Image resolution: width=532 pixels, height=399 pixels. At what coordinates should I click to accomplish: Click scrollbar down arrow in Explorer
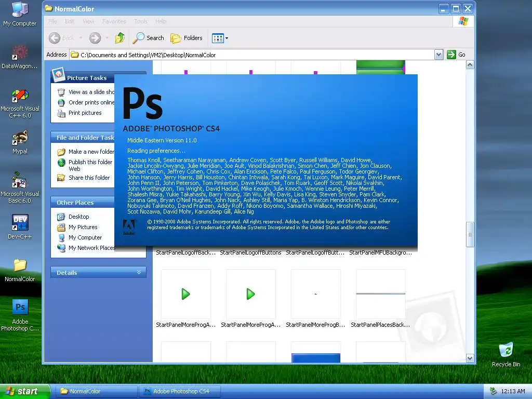click(x=470, y=358)
